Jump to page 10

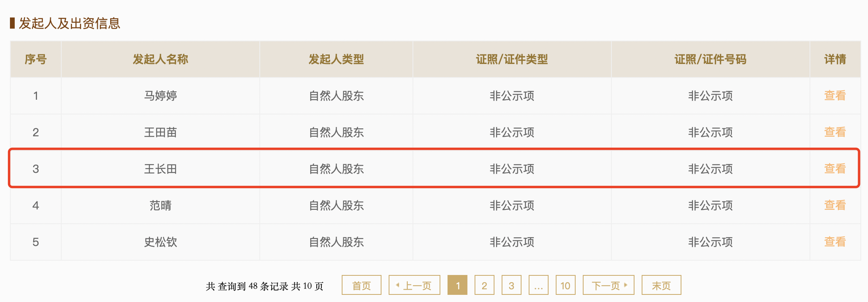pos(565,285)
